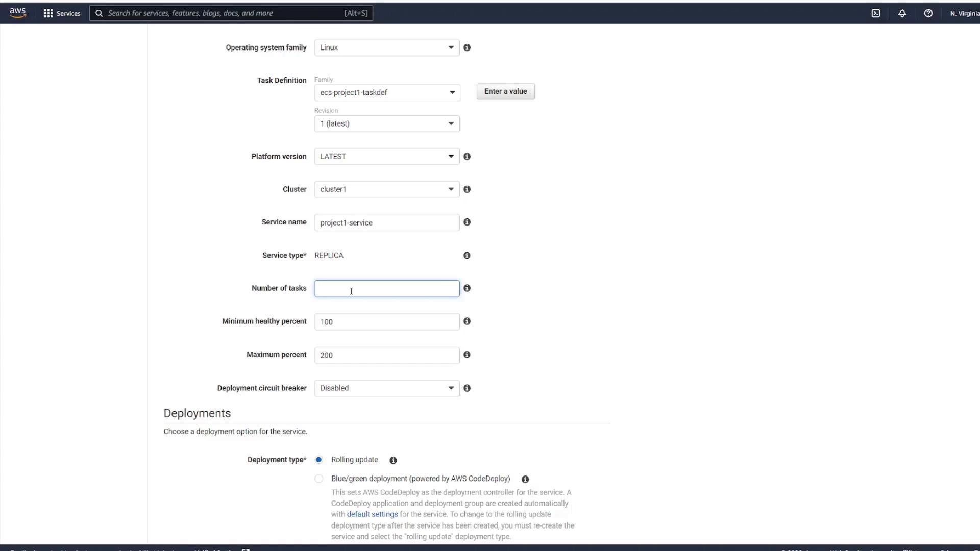Click the Number of tasks field
This screenshot has width=980, height=551.
click(387, 289)
